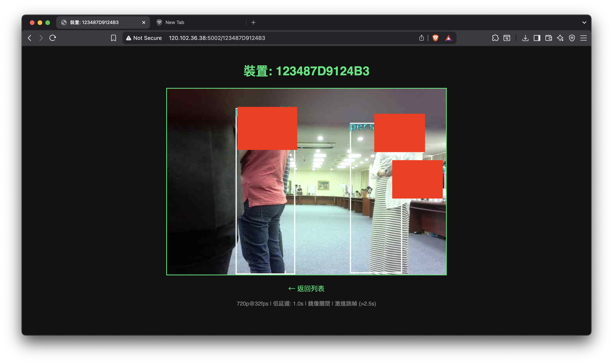613x364 pixels.
Task: Toggle the browser sidebar panel
Action: coord(537,38)
